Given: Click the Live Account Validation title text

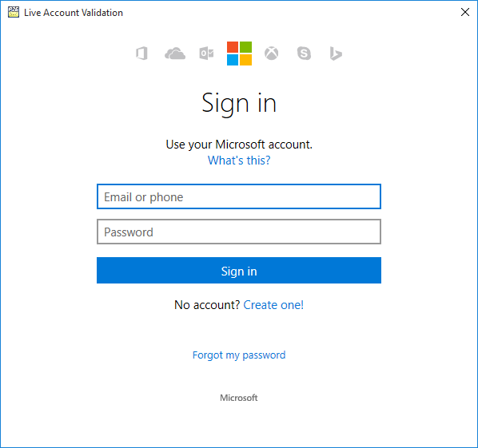Looking at the screenshot, I should (x=74, y=13).
